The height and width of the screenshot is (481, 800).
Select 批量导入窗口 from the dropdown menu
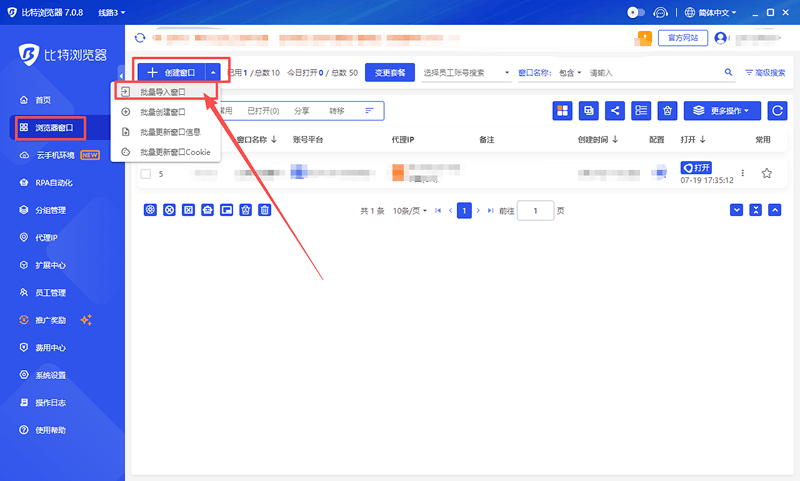point(162,92)
